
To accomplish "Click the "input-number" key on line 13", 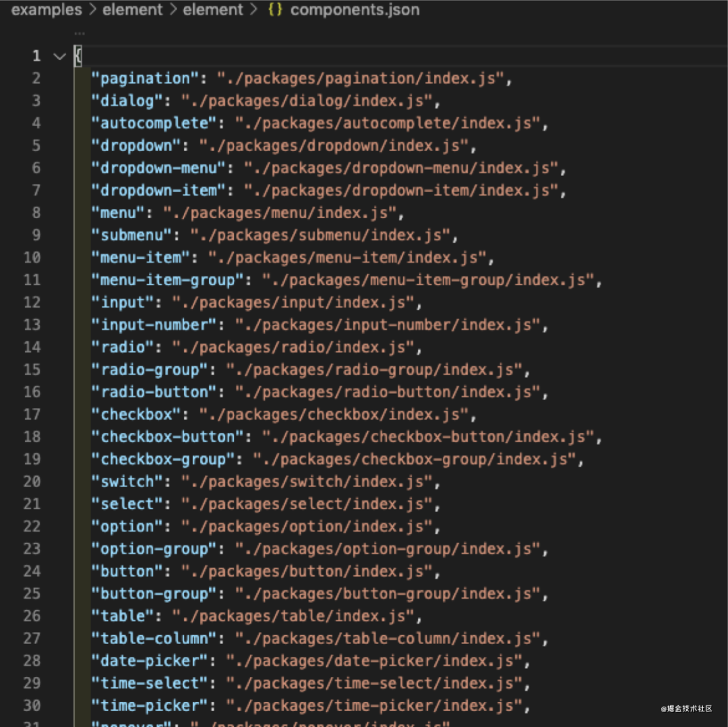I will (154, 324).
